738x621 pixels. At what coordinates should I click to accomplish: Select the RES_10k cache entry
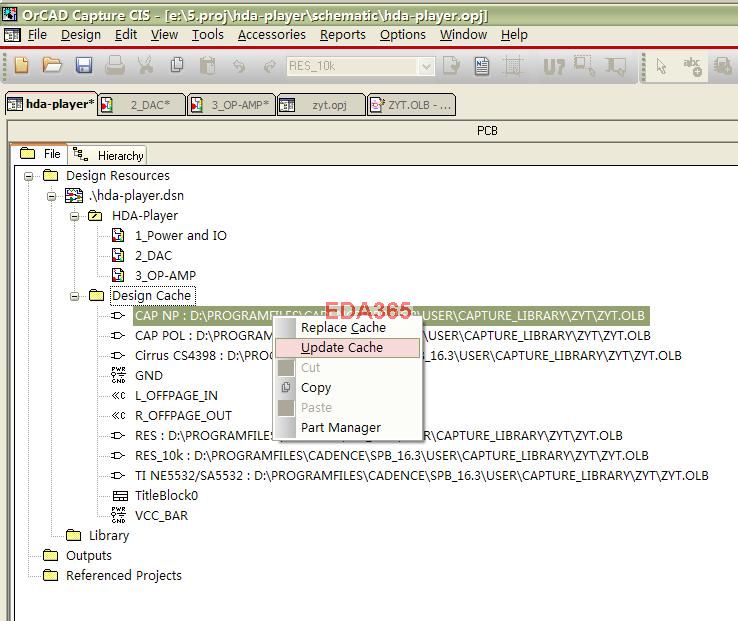click(x=392, y=456)
